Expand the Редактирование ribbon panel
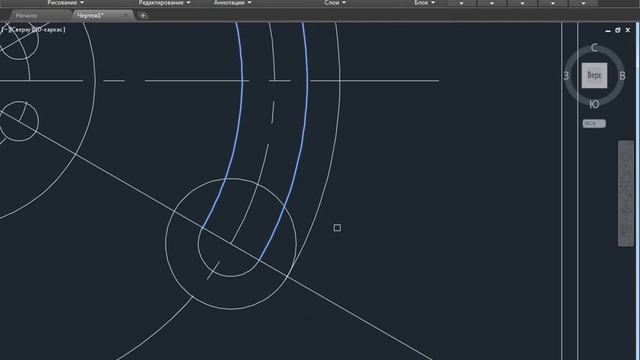 tap(164, 2)
